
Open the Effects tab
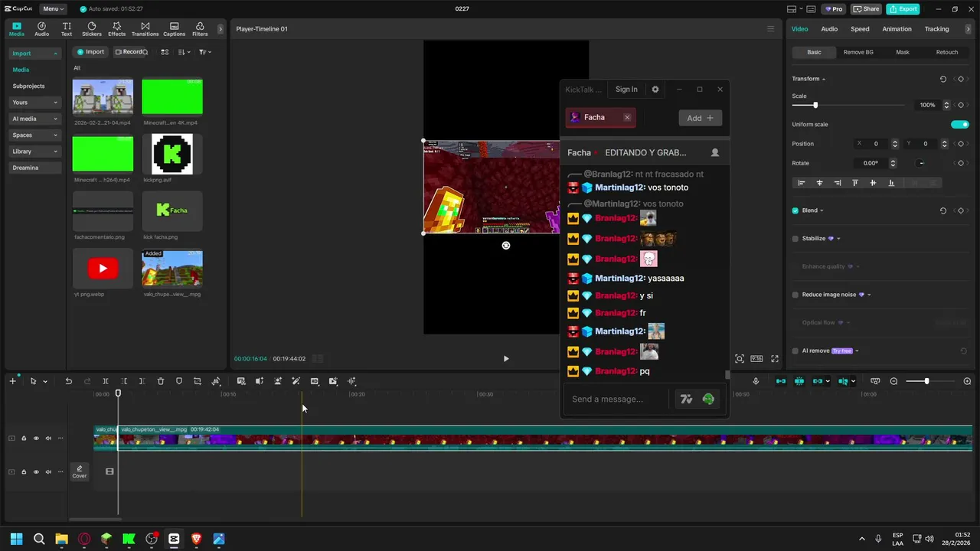(116, 29)
